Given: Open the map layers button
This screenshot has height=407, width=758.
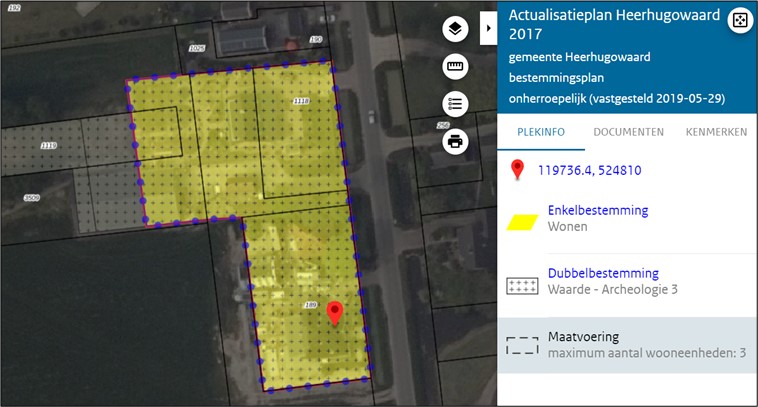Looking at the screenshot, I should [456, 30].
